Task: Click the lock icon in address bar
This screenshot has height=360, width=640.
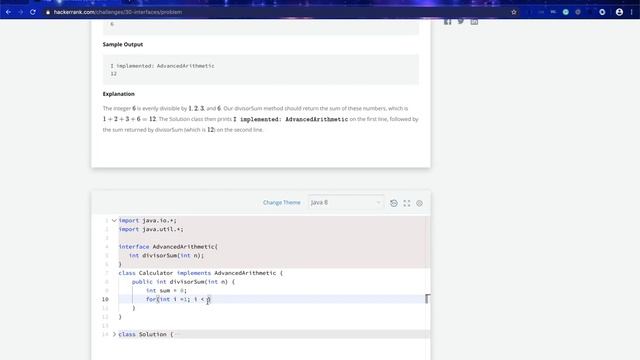Action: (48, 12)
